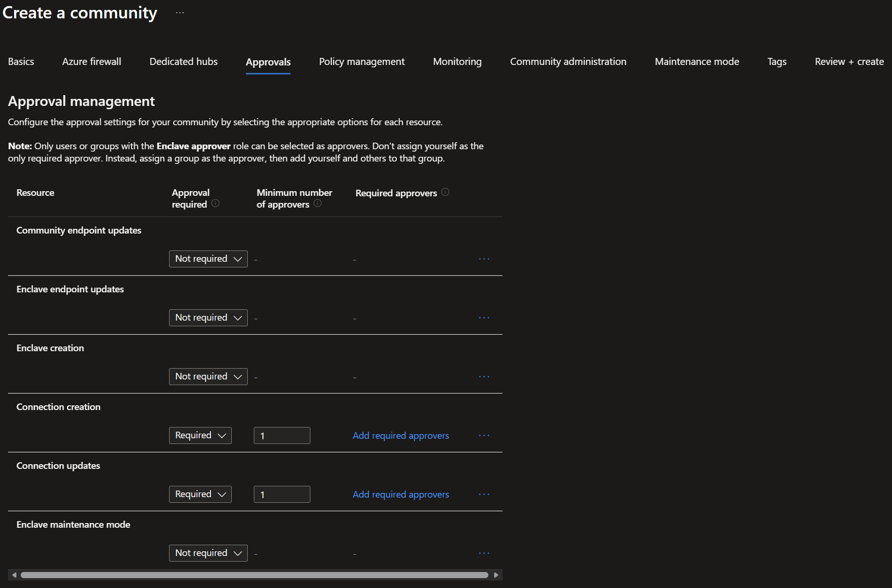Click the right arrow of the horizontal scrollbar
Viewport: 892px width, 588px height.
pyautogui.click(x=496, y=575)
